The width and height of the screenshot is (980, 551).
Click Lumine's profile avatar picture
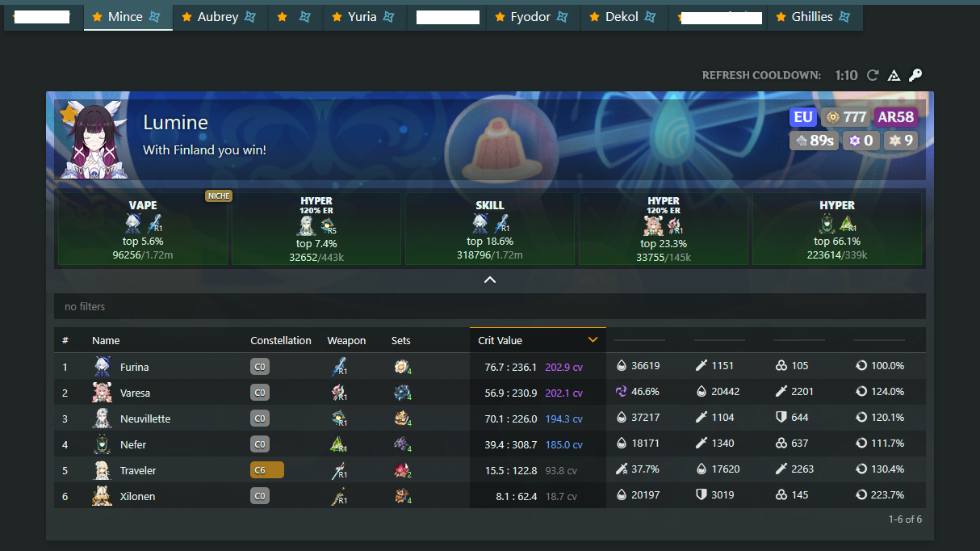click(x=95, y=140)
